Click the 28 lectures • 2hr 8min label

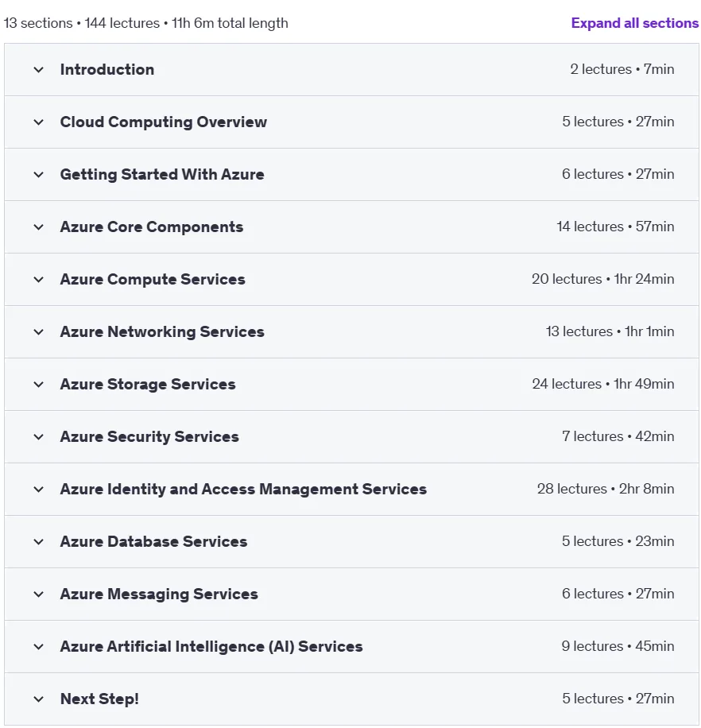click(x=606, y=489)
